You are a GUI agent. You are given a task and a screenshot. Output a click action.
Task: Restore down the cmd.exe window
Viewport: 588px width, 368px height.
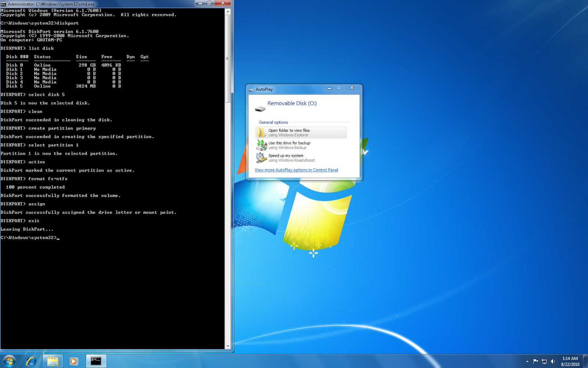[x=209, y=3]
